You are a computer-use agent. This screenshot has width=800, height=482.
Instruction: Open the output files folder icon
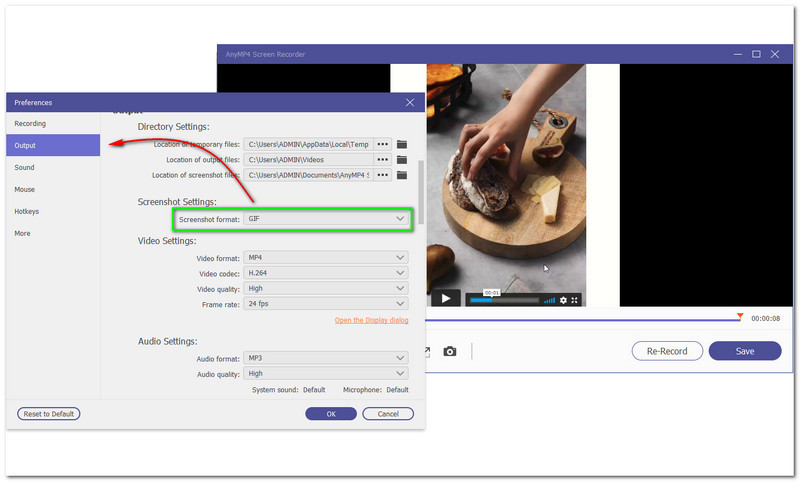coord(402,159)
